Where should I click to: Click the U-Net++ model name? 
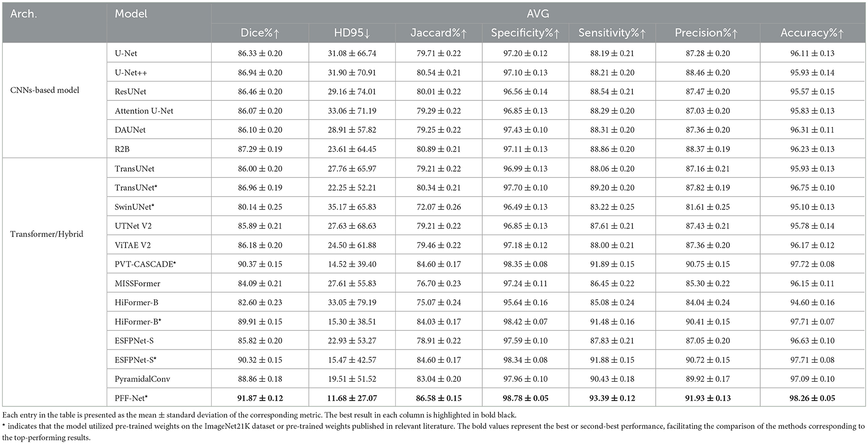[131, 73]
